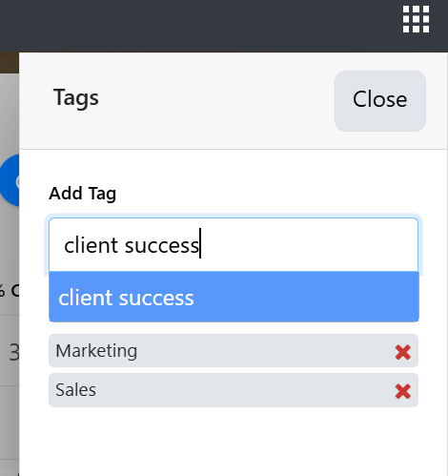
Task: Click the brown strip under the navigation bar
Action: point(10,63)
